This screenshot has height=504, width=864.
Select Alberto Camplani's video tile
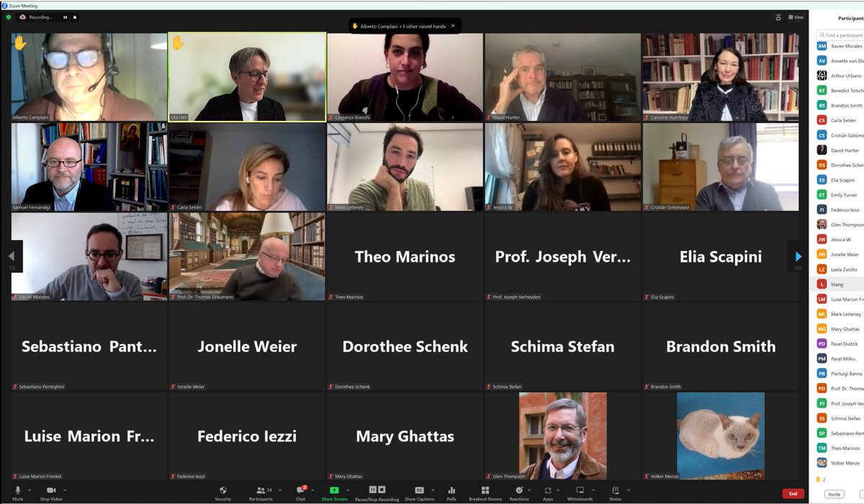click(x=89, y=77)
